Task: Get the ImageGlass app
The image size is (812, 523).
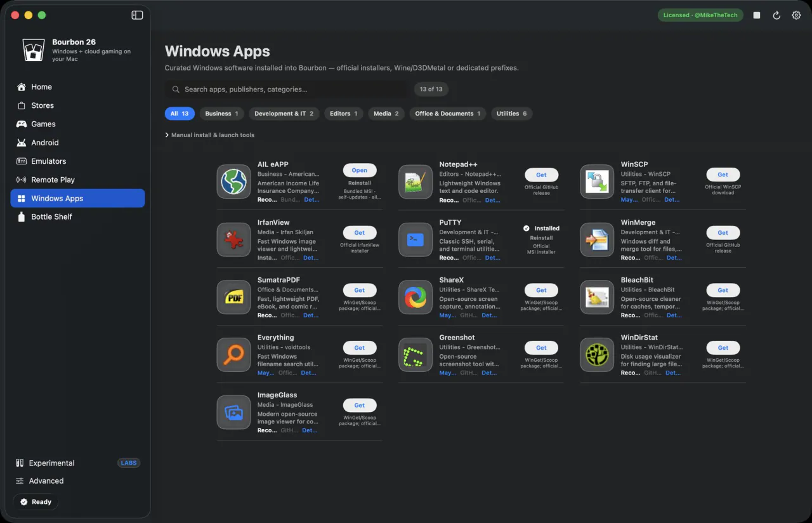Action: [x=360, y=406]
